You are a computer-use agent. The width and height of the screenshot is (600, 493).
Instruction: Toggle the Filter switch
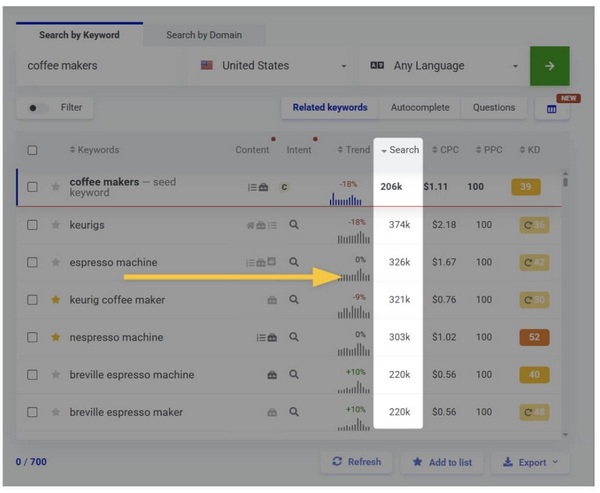39,108
